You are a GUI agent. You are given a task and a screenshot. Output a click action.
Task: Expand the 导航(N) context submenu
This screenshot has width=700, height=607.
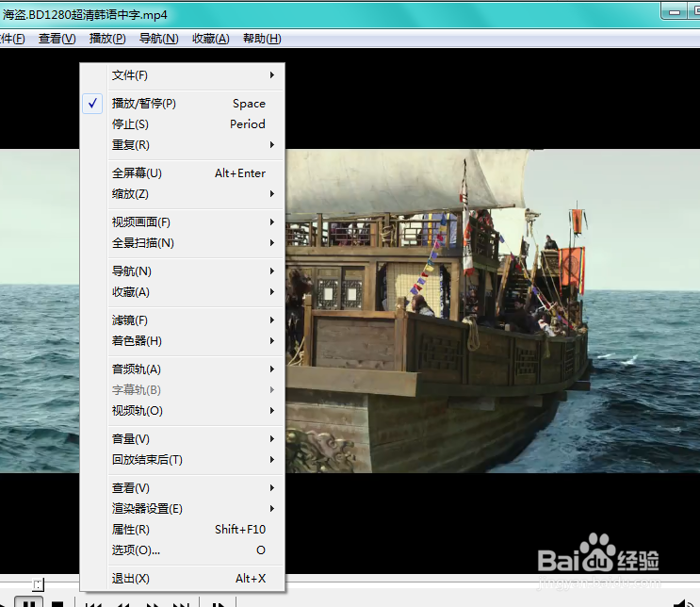[x=182, y=271]
